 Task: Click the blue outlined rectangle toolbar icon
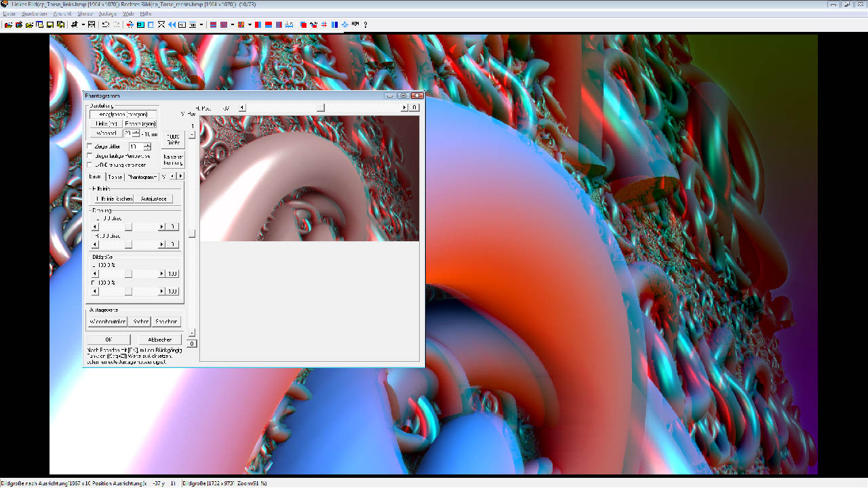pyautogui.click(x=151, y=24)
